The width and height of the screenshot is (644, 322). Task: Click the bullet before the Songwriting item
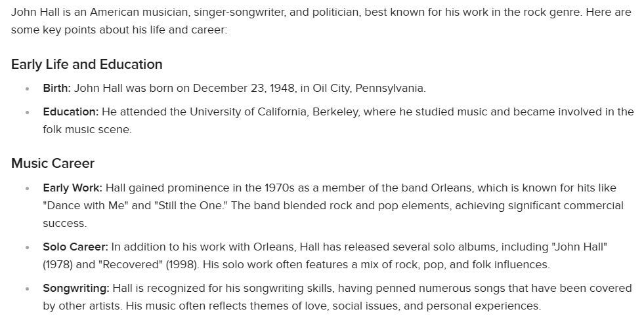click(x=27, y=289)
